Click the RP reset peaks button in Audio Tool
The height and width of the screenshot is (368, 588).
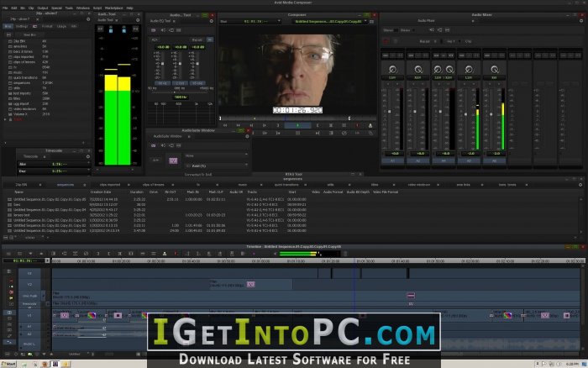pyautogui.click(x=100, y=29)
